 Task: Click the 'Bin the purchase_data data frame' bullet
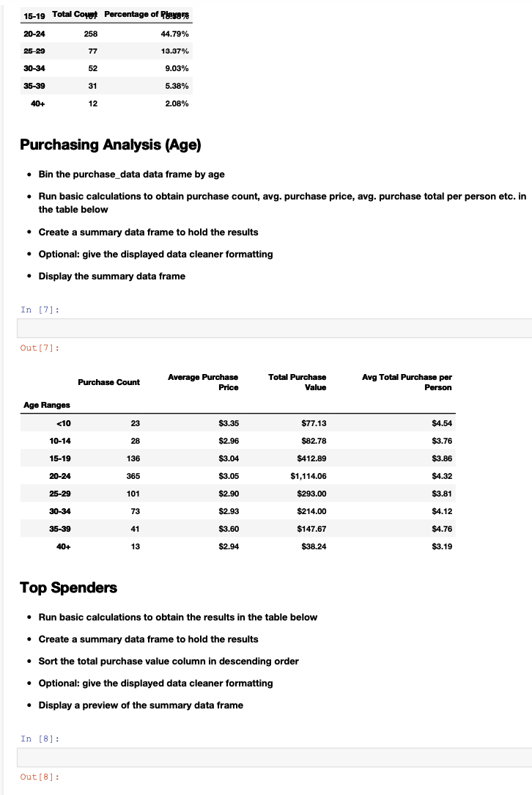131,175
